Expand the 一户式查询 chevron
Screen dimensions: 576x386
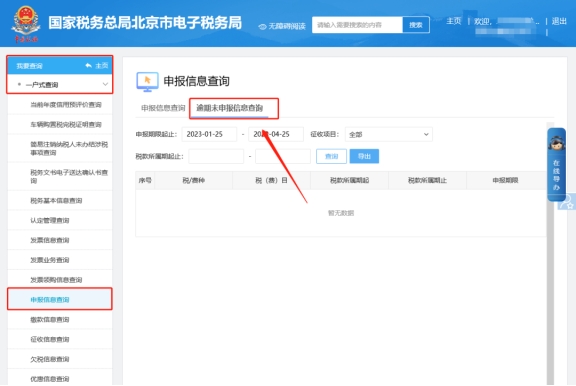(105, 84)
